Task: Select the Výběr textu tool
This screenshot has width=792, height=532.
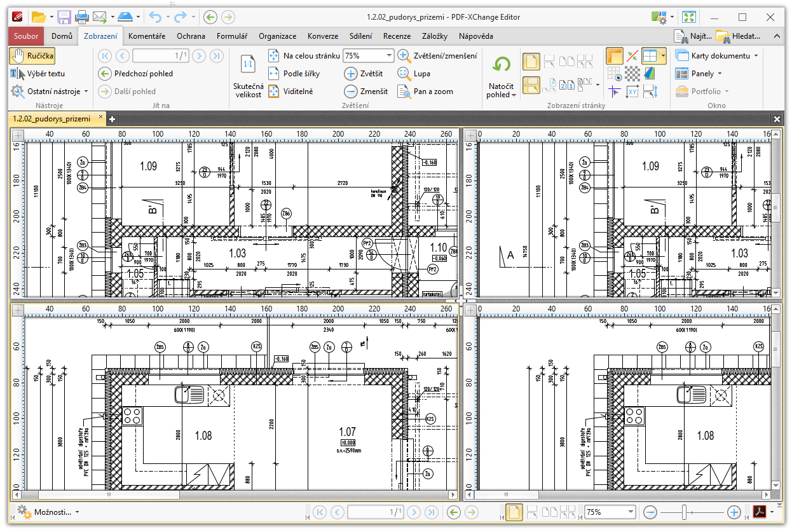Action: pos(38,74)
